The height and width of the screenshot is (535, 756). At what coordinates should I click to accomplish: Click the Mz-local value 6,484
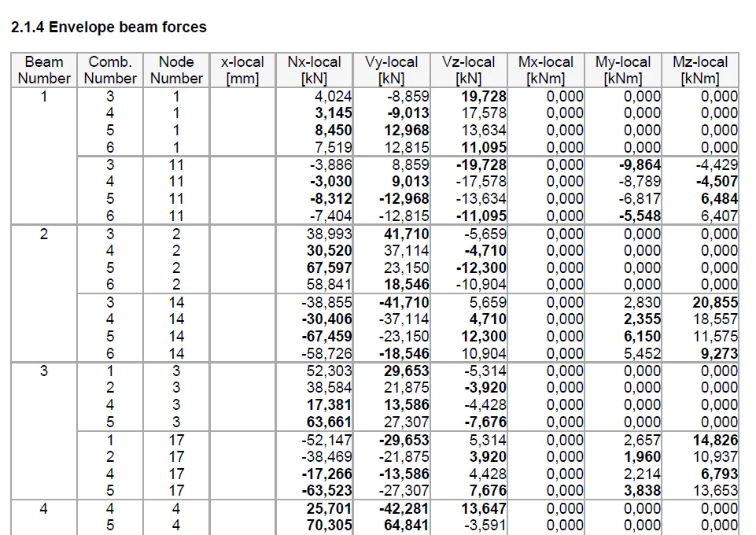719,198
